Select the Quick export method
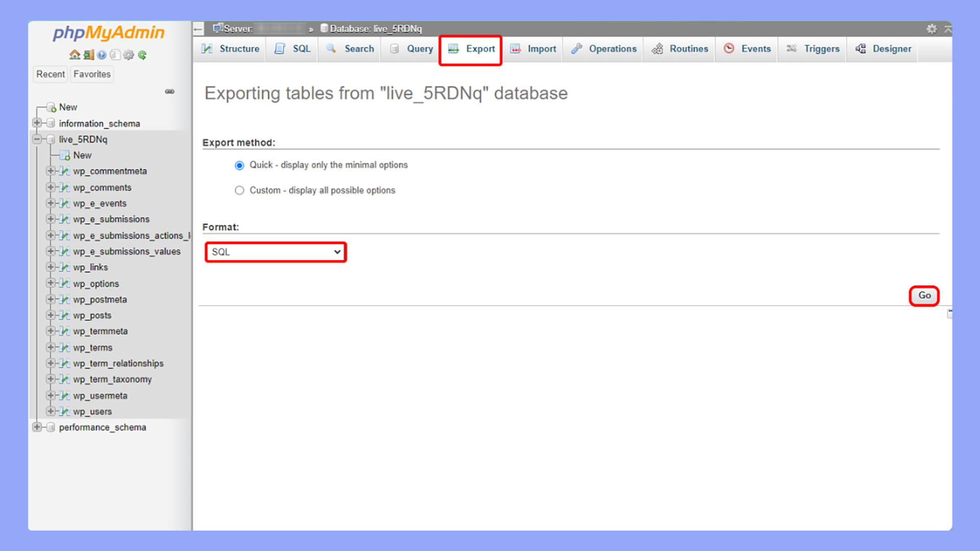Viewport: 980px width, 551px height. [x=239, y=165]
